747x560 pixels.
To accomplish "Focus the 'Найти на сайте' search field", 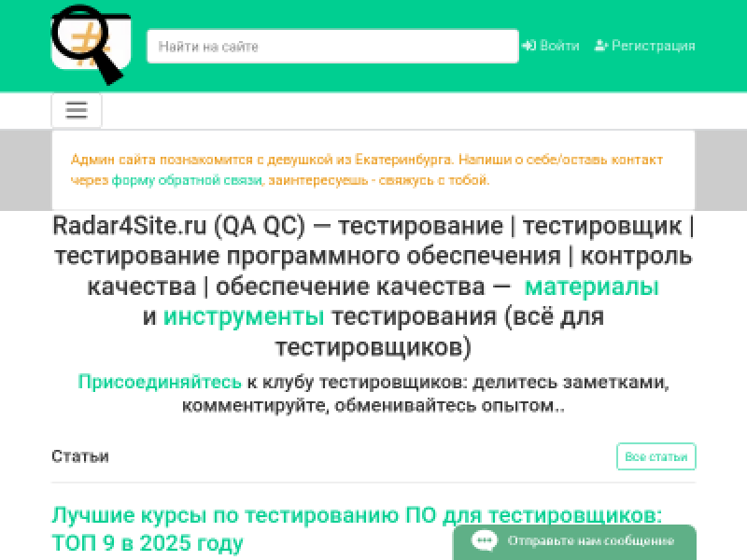I will [x=332, y=46].
